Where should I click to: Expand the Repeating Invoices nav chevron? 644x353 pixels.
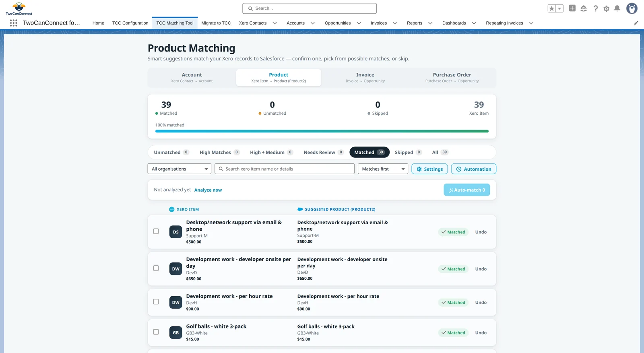point(531,23)
